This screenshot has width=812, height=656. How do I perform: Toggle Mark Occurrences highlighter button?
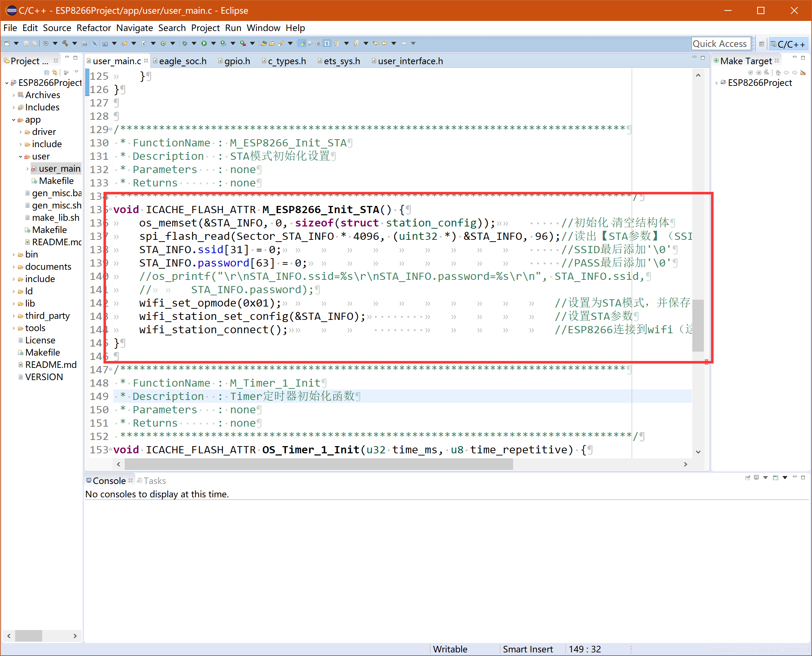(302, 43)
